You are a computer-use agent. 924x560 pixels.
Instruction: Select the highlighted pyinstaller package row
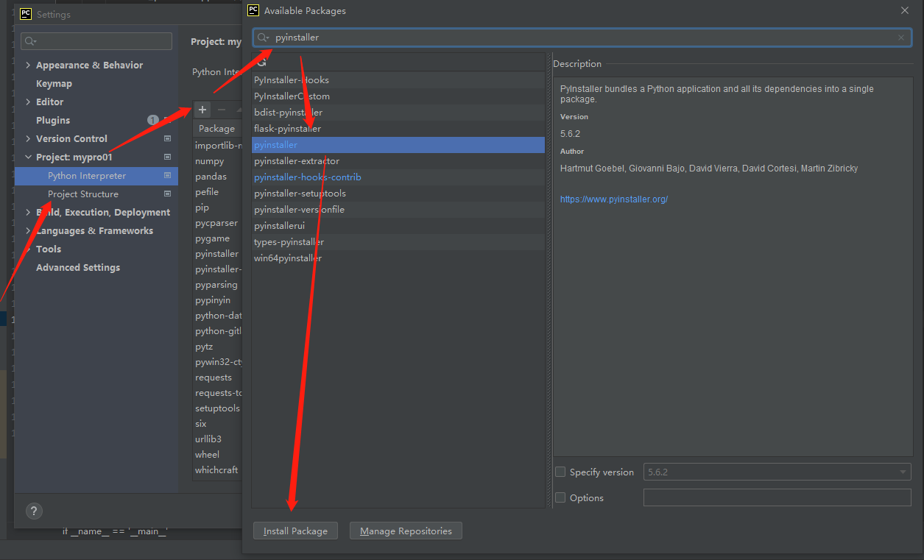click(398, 145)
